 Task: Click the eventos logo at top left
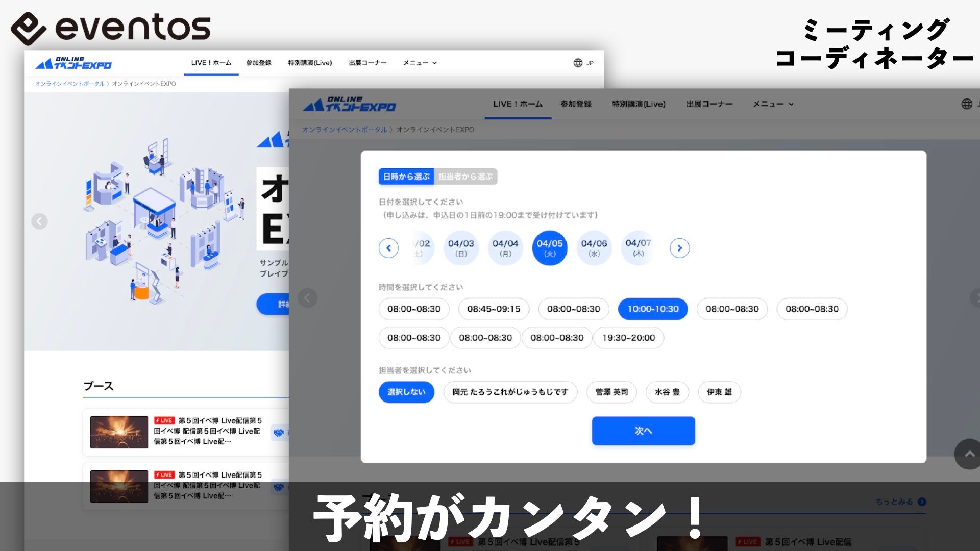[x=111, y=28]
